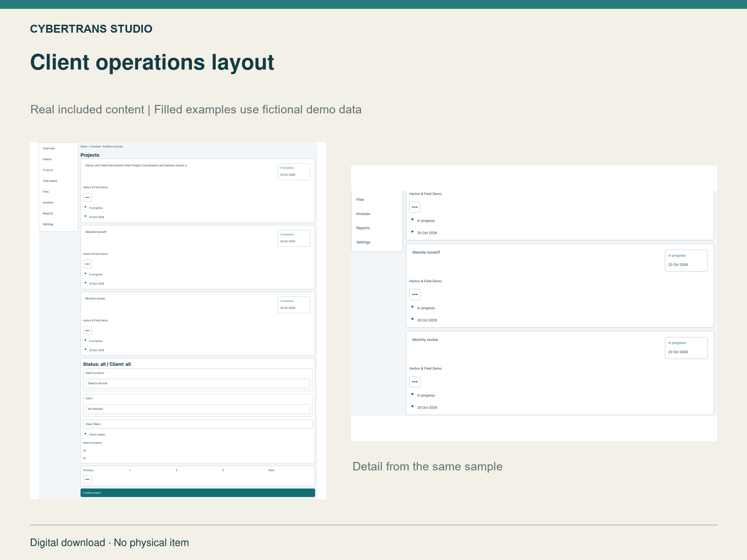Click the Projects page heading

(x=90, y=155)
